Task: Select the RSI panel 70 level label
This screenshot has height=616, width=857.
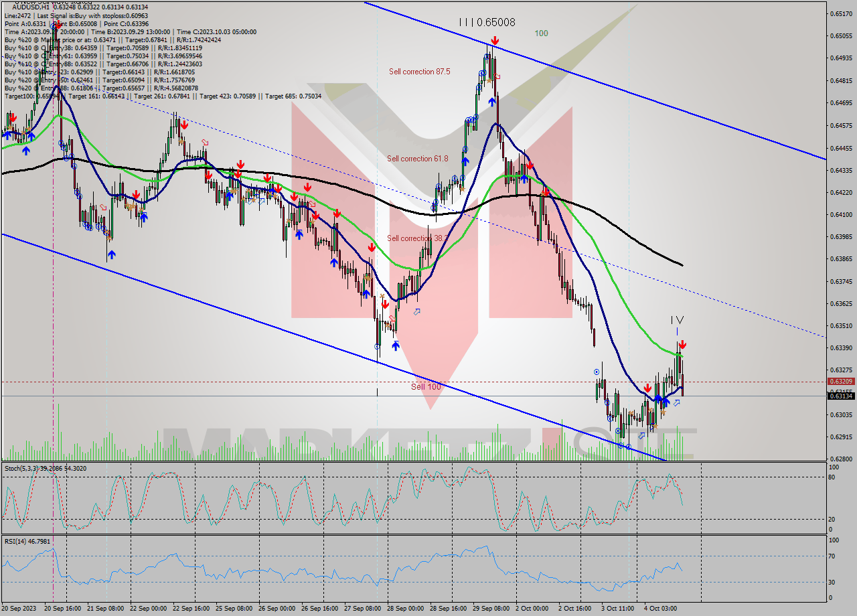Action: (832, 556)
